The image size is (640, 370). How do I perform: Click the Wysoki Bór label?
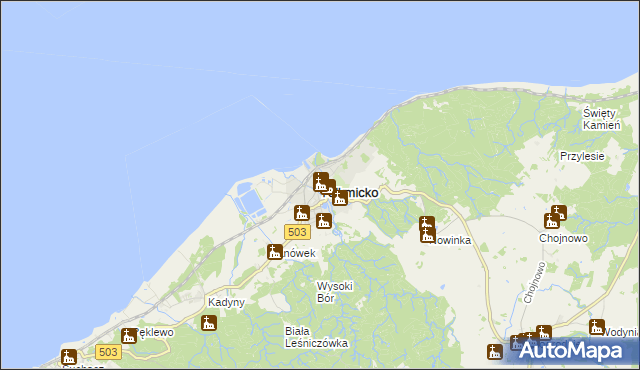[335, 292]
